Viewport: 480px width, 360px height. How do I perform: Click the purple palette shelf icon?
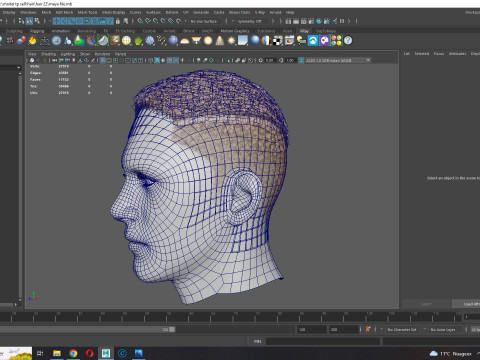click(x=325, y=41)
